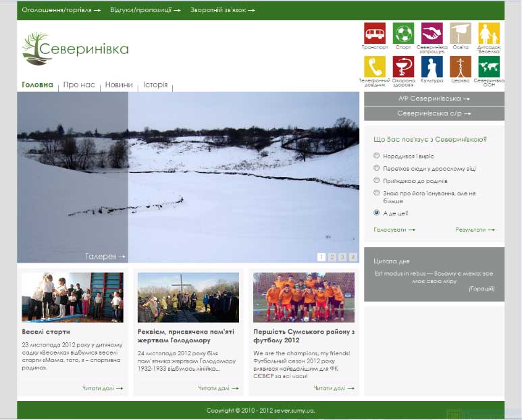Switch to the Історія tab
Viewport: 522px width, 420px height.
coord(155,85)
